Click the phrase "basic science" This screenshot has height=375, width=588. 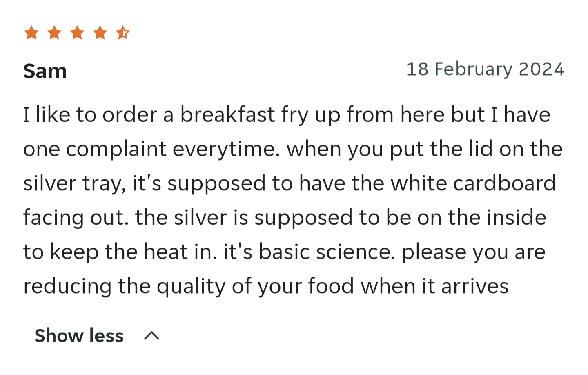click(x=327, y=252)
